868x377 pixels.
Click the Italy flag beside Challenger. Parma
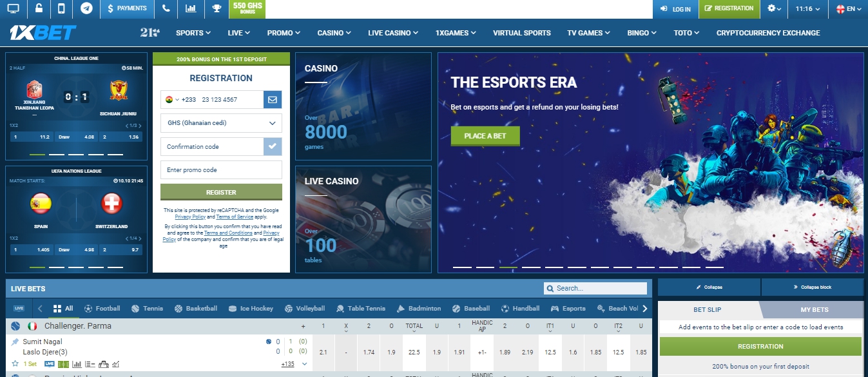[x=32, y=326]
